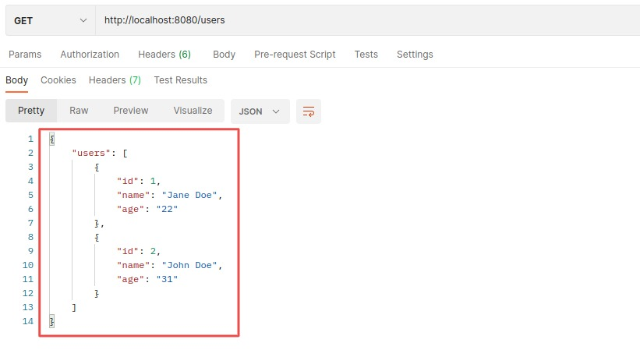Switch to the Tests tab
The image size is (640, 364).
pyautogui.click(x=366, y=55)
